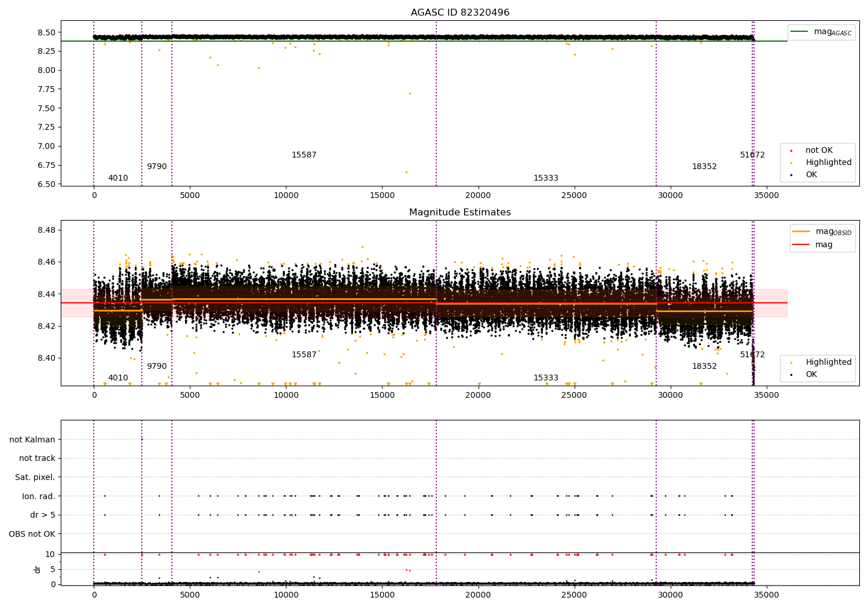The width and height of the screenshot is (868, 608).
Task: Click the 10 tick on the dr axis
Action: (x=50, y=554)
